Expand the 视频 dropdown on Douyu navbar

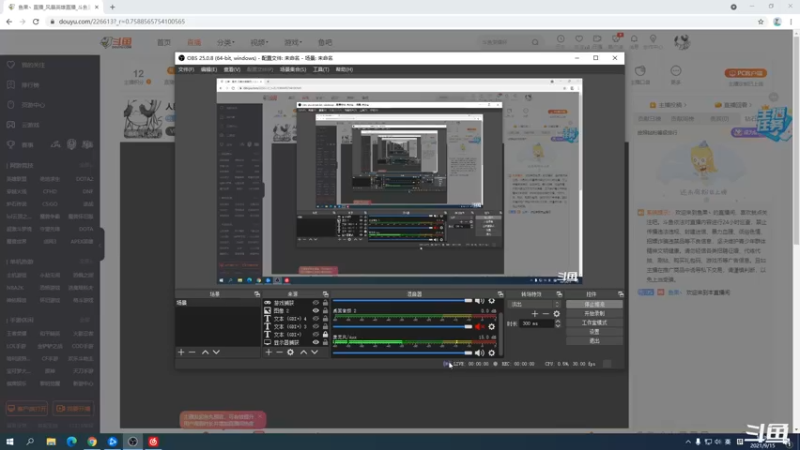pos(259,42)
